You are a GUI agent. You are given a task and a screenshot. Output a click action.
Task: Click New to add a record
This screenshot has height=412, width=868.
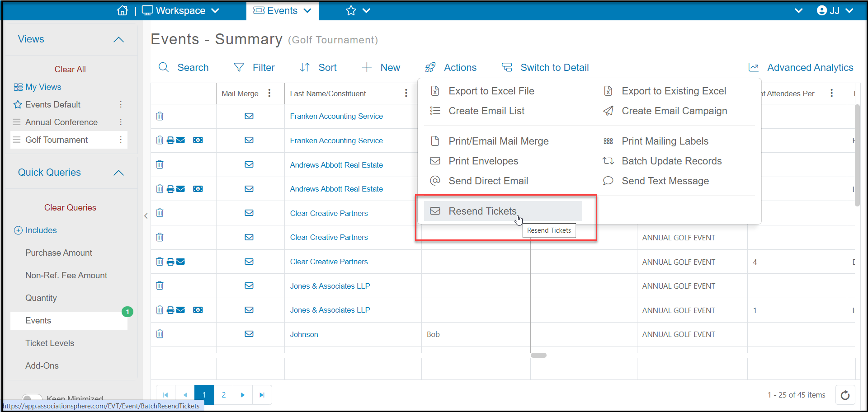[381, 67]
